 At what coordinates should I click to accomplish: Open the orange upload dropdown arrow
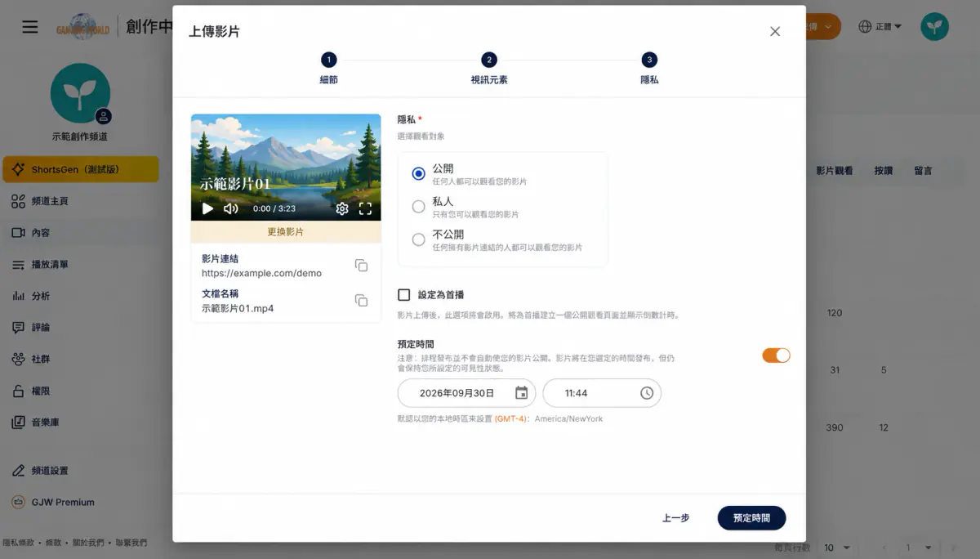(829, 27)
